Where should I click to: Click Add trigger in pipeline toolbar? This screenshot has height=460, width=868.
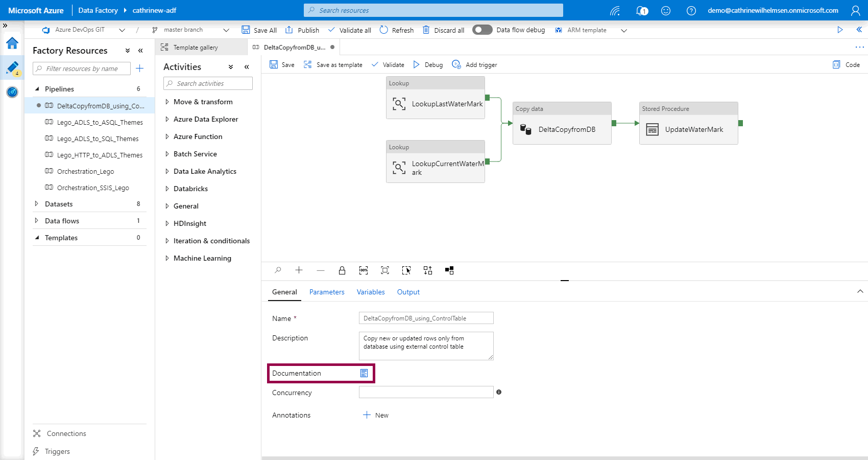(x=475, y=65)
